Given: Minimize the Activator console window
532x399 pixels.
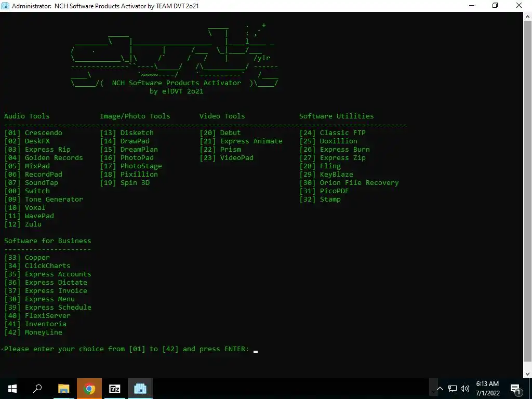Looking at the screenshot, I should pos(472,6).
